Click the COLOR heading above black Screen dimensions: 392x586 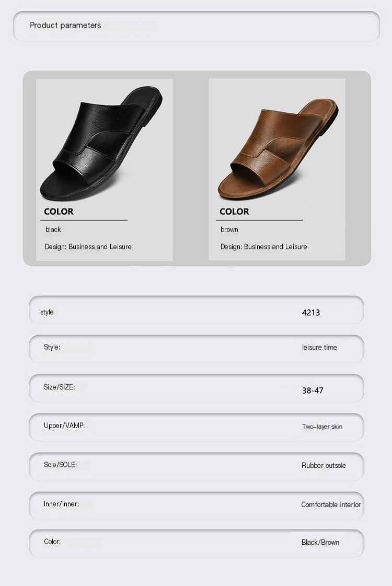(59, 212)
